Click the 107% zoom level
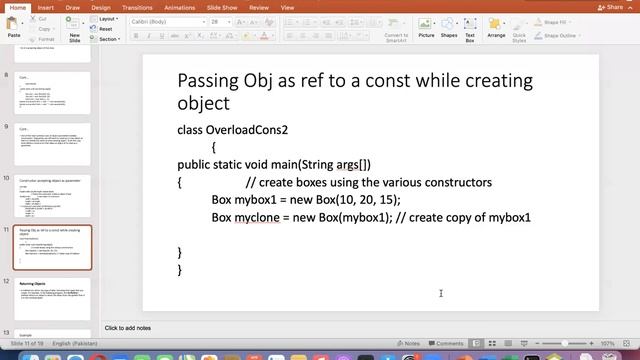This screenshot has width=640, height=360. point(607,344)
